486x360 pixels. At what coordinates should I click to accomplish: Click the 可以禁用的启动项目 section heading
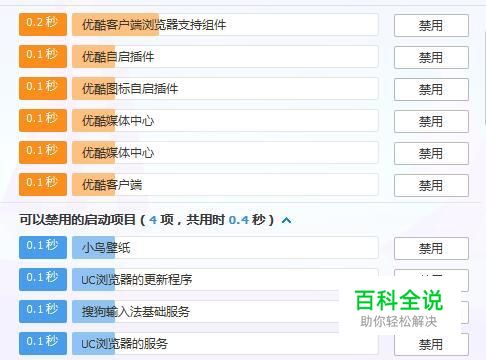click(147, 220)
